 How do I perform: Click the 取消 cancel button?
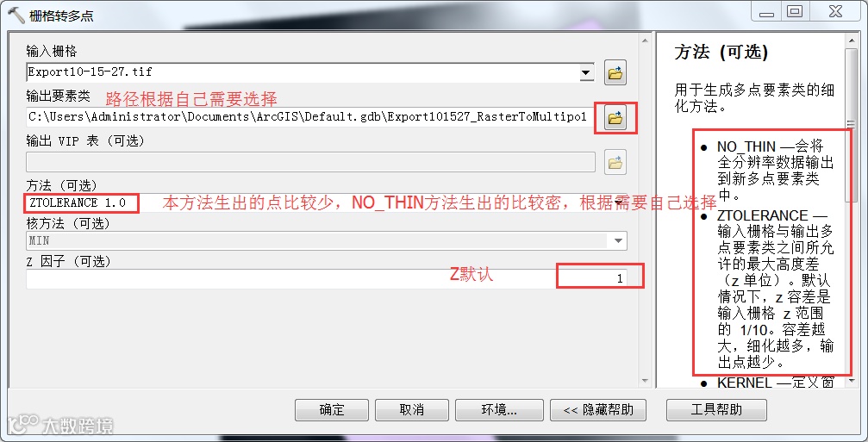[x=412, y=410]
